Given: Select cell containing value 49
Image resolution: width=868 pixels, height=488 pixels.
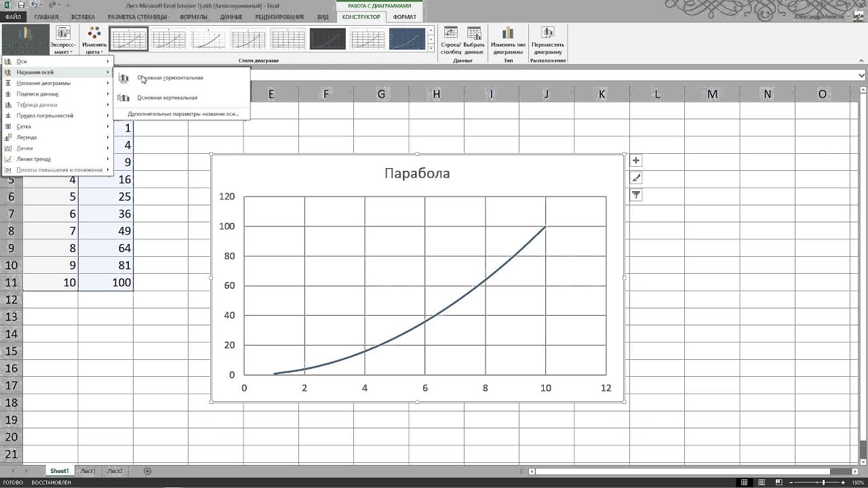Looking at the screenshot, I should pyautogui.click(x=106, y=231).
